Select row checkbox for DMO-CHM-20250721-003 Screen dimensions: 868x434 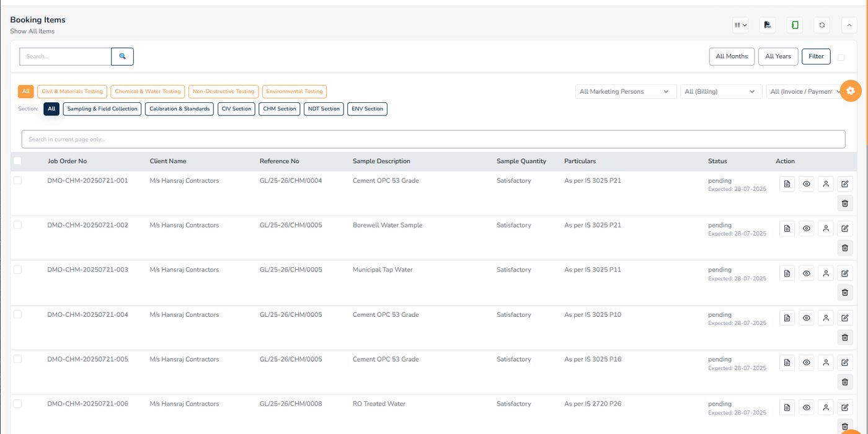click(x=17, y=270)
